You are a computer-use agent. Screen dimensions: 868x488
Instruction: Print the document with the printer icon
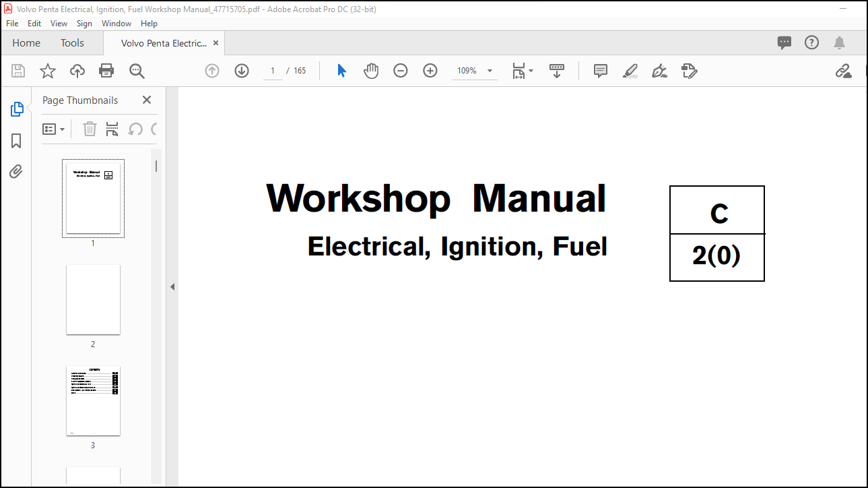pos(106,71)
